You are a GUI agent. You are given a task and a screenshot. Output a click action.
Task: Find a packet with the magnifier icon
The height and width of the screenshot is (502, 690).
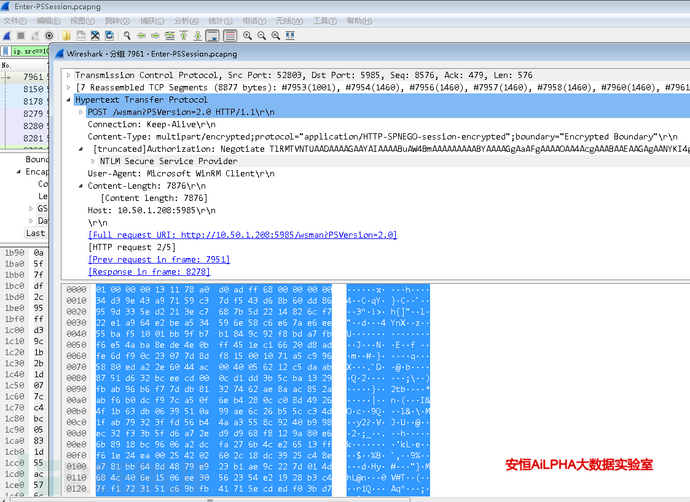[127, 36]
